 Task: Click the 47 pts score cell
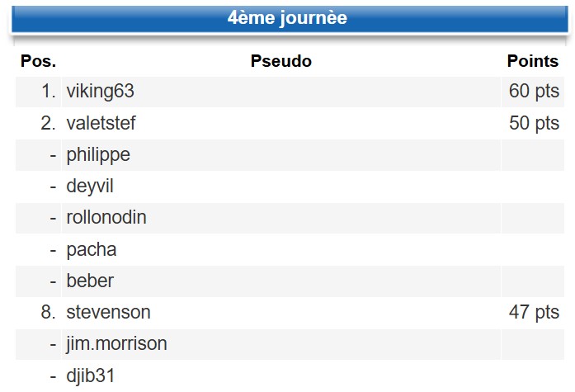coord(534,313)
